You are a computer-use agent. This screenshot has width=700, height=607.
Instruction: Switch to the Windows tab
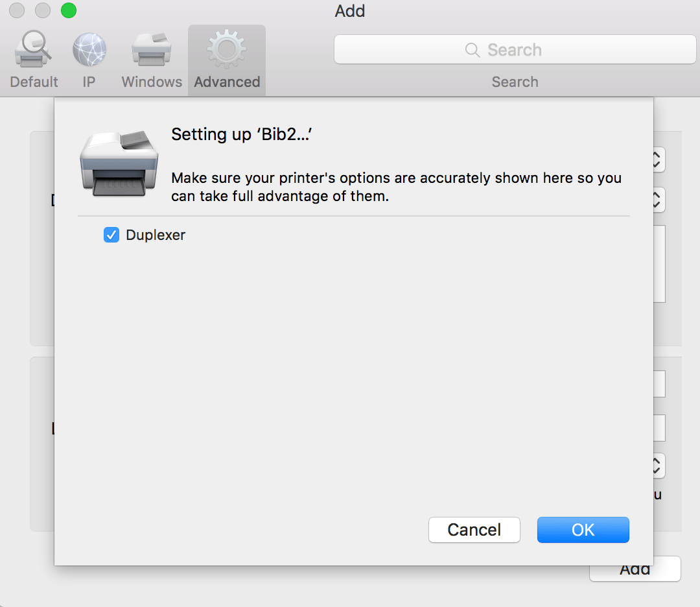(x=151, y=60)
